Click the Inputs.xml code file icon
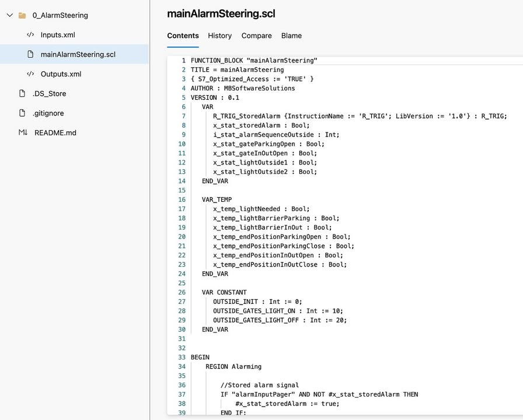Viewport: 523px width, 420px height. 30,35
